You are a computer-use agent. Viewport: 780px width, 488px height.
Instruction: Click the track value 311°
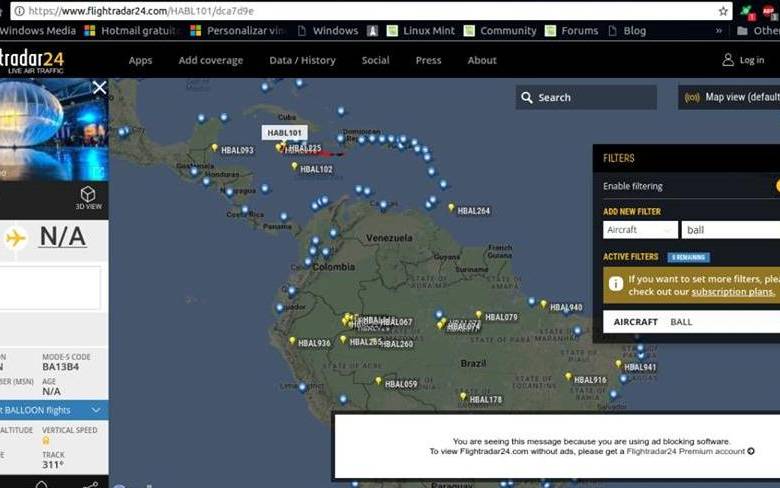point(53,465)
